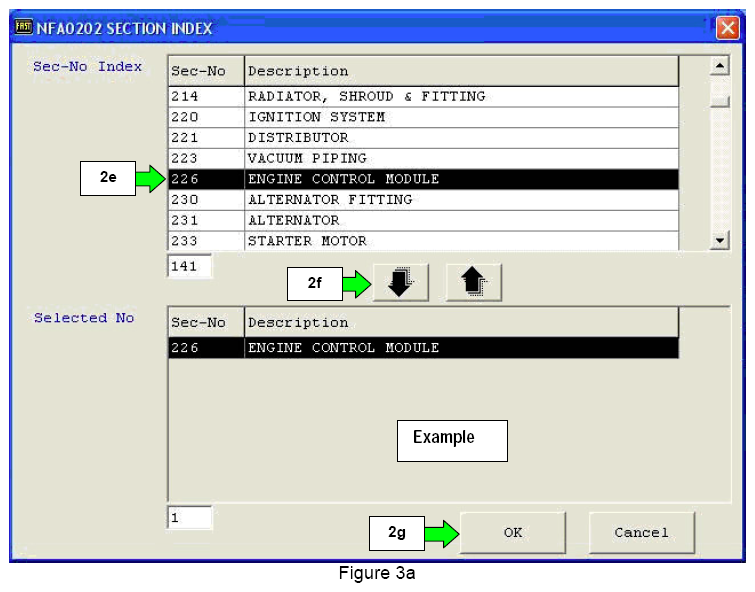The image size is (755, 592).
Task: Click the selected count field showing 1
Action: click(x=189, y=518)
